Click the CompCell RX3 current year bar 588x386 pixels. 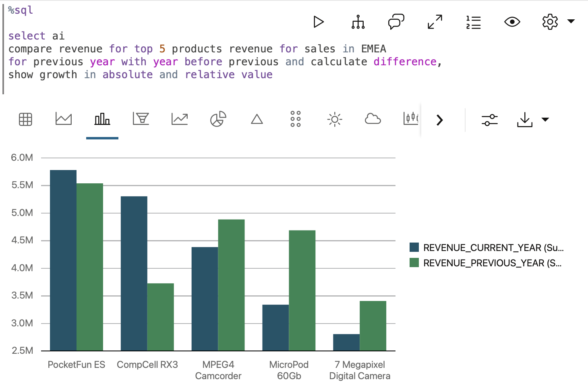coord(134,274)
